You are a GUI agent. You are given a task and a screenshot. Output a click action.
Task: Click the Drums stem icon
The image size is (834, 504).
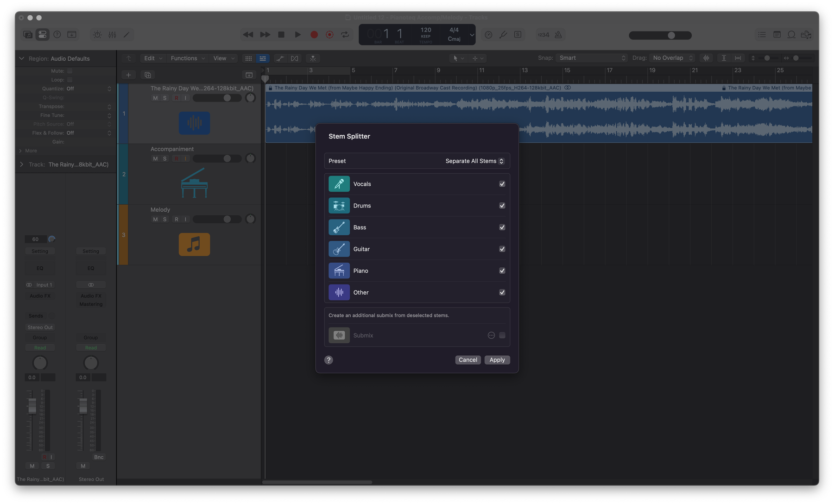(339, 206)
